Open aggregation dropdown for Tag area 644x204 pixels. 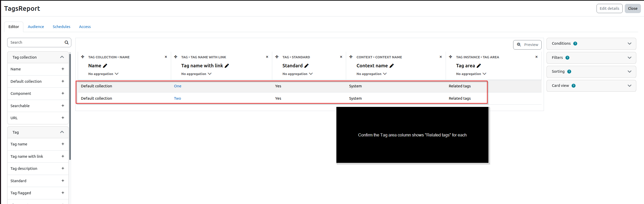tap(471, 74)
